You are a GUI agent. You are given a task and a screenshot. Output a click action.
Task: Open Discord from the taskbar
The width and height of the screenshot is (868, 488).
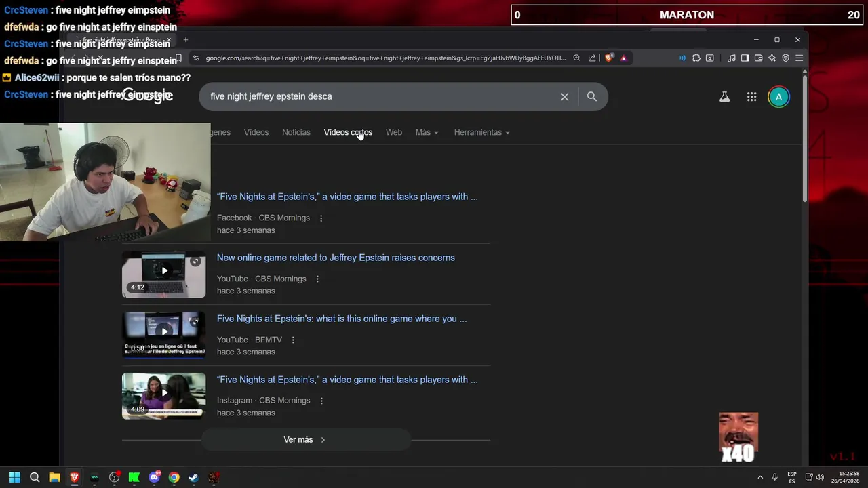pos(154,477)
